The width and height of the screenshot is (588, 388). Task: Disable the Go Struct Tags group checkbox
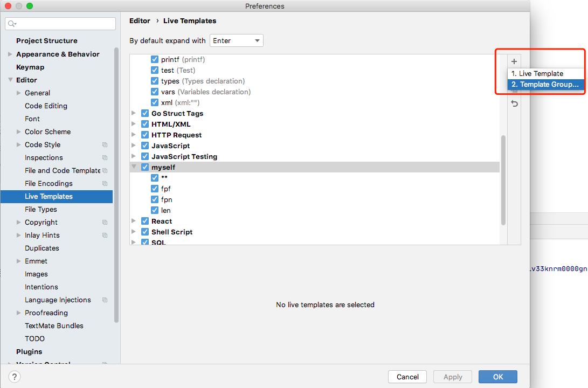coord(145,113)
